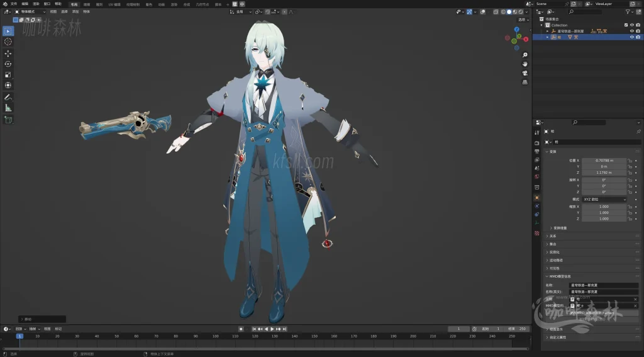Viewport: 644px width, 357px height.
Task: Toggle rotation Z lock icon
Action: pyautogui.click(x=630, y=192)
